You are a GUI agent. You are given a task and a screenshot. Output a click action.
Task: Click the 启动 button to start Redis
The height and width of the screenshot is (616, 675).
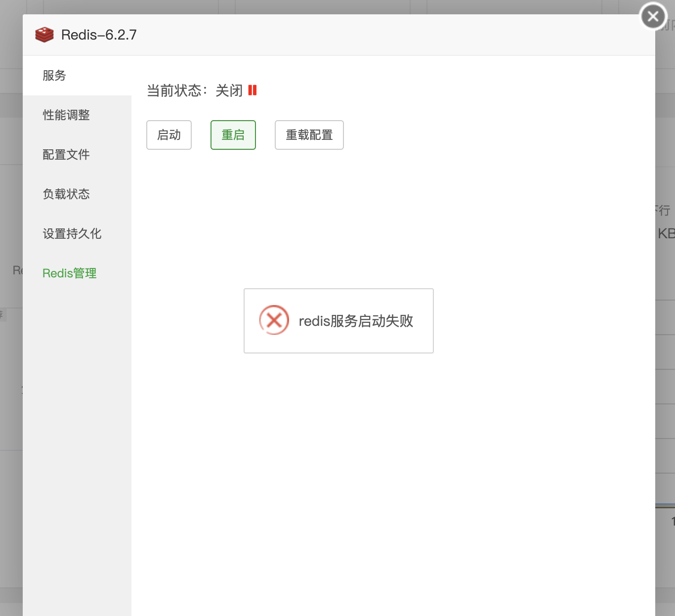(x=169, y=135)
